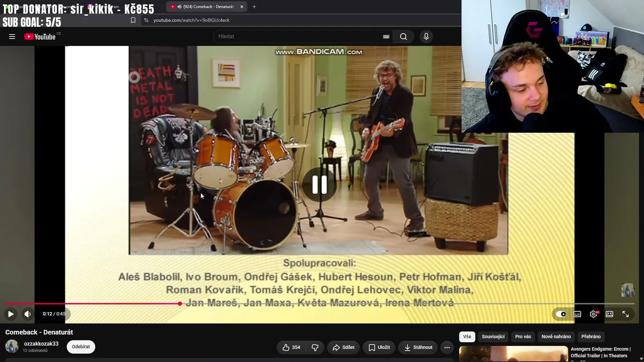Screen dimensions: 644x362
Task: Open the player settings gear
Action: pyautogui.click(x=593, y=314)
